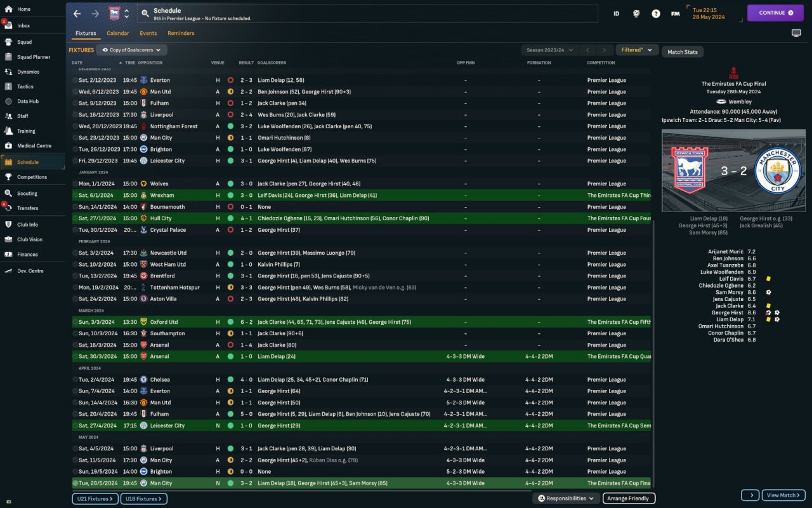Click the Match Stats button
Viewport: 812px width, 508px height.
click(683, 52)
